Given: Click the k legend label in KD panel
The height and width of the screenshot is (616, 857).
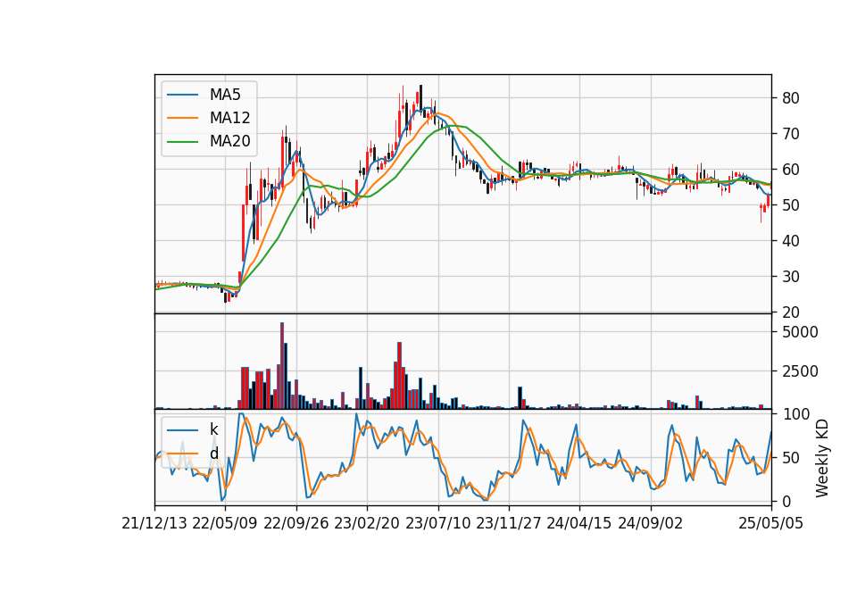Looking at the screenshot, I should tap(213, 429).
